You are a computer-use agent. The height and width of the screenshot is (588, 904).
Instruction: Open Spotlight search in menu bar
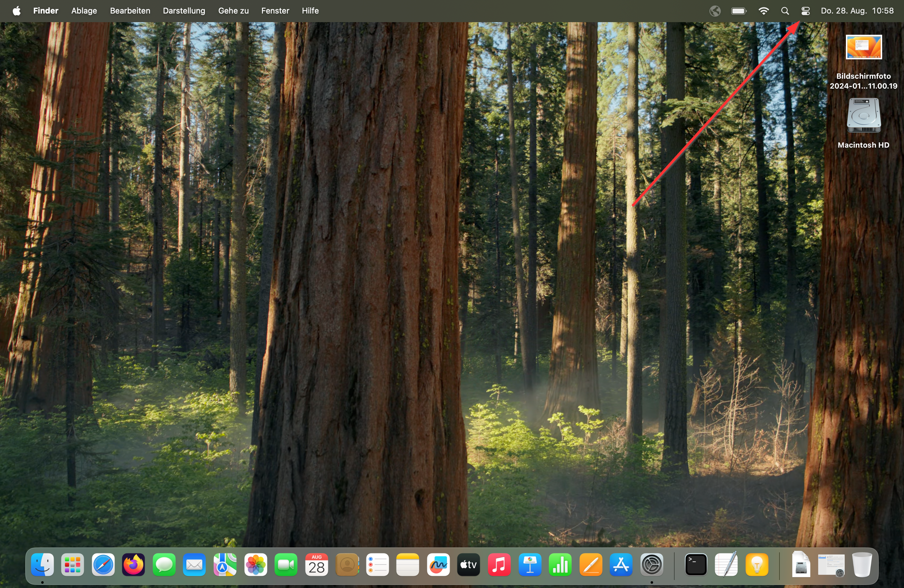click(x=785, y=11)
